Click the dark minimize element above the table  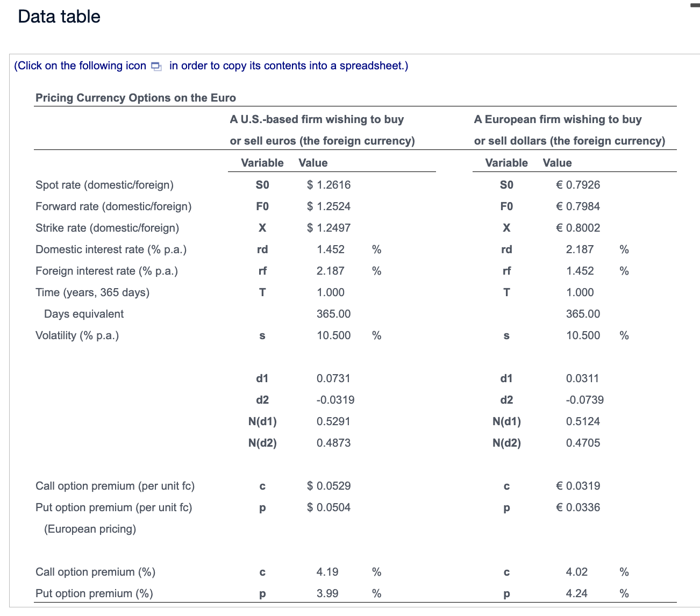point(695,4)
